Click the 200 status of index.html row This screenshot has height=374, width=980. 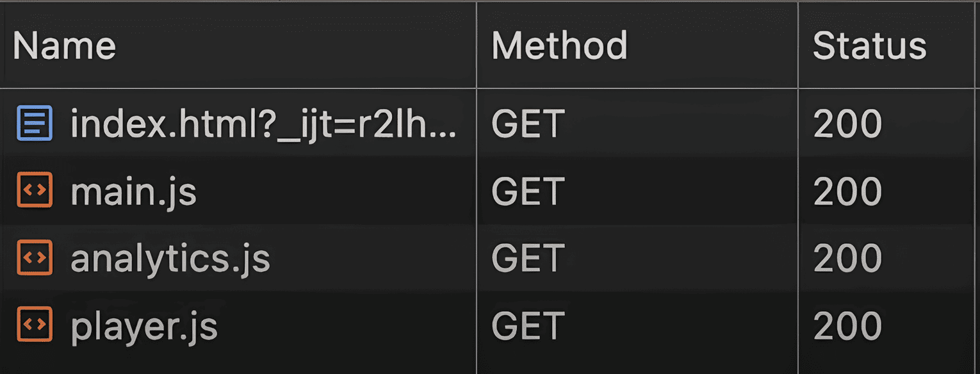(847, 124)
